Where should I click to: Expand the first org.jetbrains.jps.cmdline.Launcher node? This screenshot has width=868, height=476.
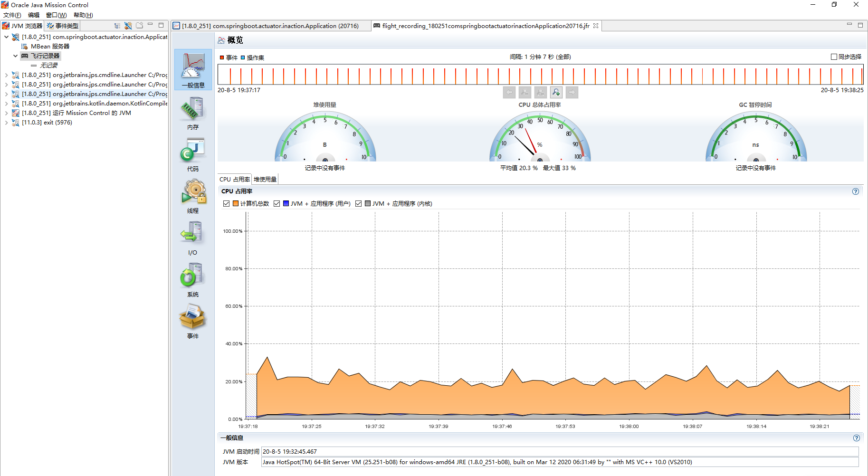(6, 75)
